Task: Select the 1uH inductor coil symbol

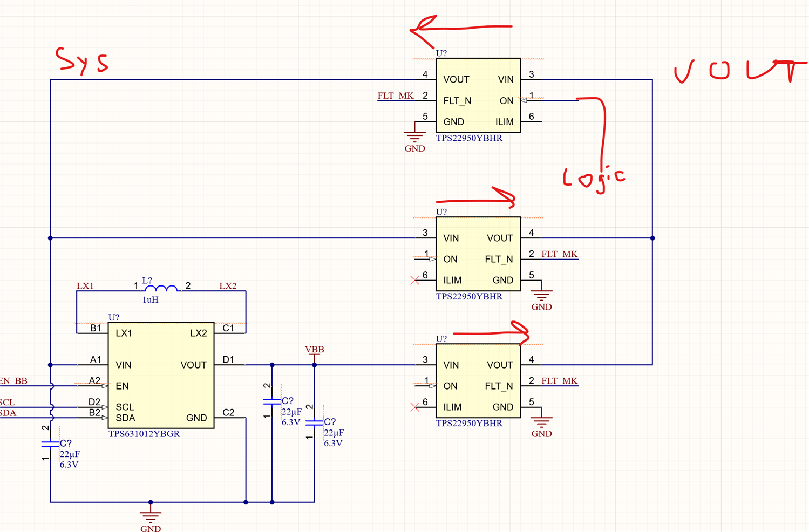Action: coord(161,289)
